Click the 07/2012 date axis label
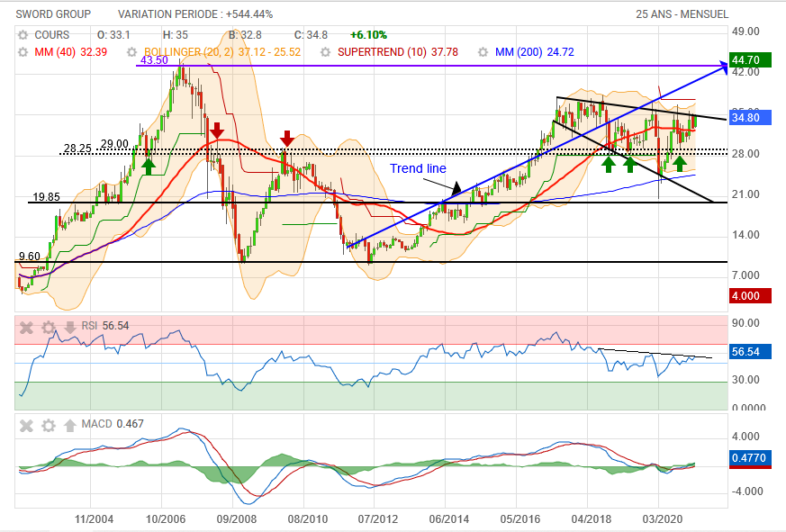Viewport: 786px width, 532px height. click(377, 519)
